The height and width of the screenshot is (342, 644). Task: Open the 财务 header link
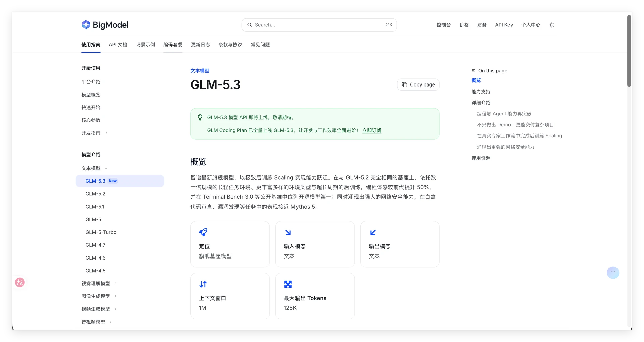(x=482, y=25)
